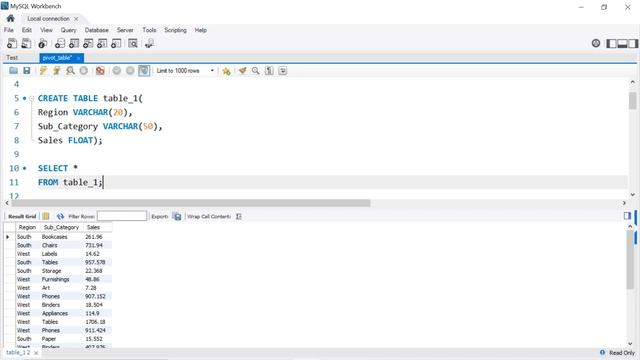Toggle the left sidebar panel visibility
640x360 pixels.
pos(611,43)
